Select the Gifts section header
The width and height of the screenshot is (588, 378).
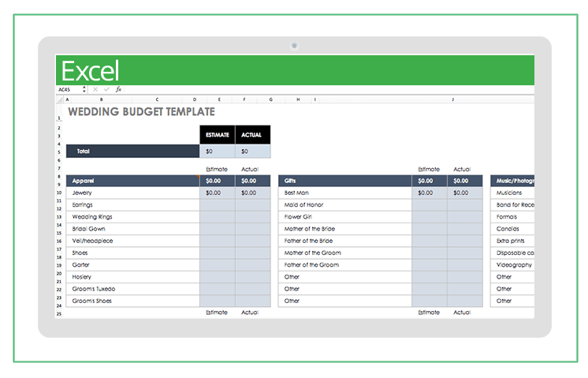[x=345, y=181]
